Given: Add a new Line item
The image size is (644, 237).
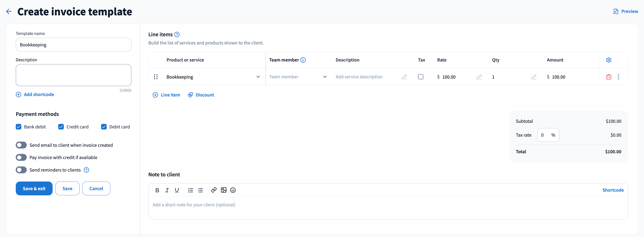Looking at the screenshot, I should (166, 95).
